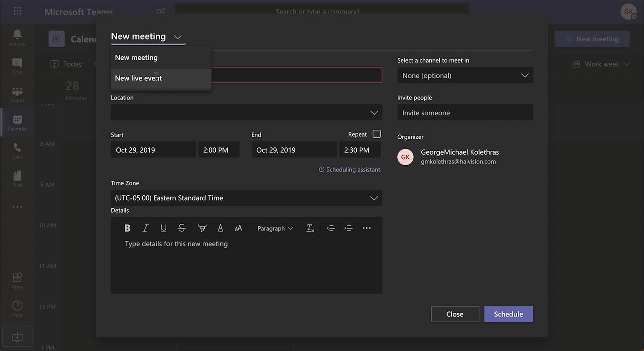Open the GK profile avatar menu
The width and height of the screenshot is (644, 351).
coord(628,11)
